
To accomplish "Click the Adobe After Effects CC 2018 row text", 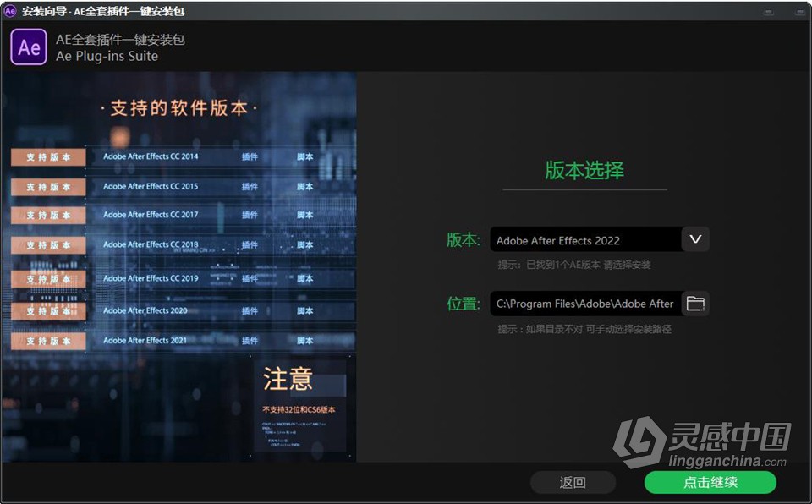I will tap(151, 244).
